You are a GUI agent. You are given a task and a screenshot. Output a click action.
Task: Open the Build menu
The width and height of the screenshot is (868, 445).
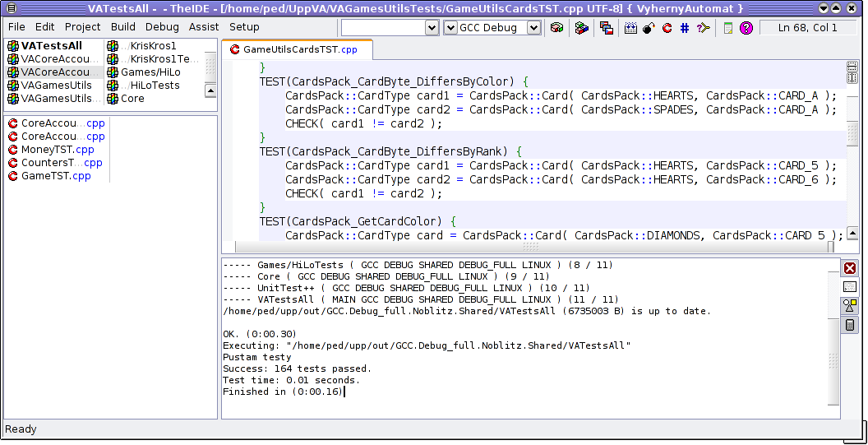[123, 27]
